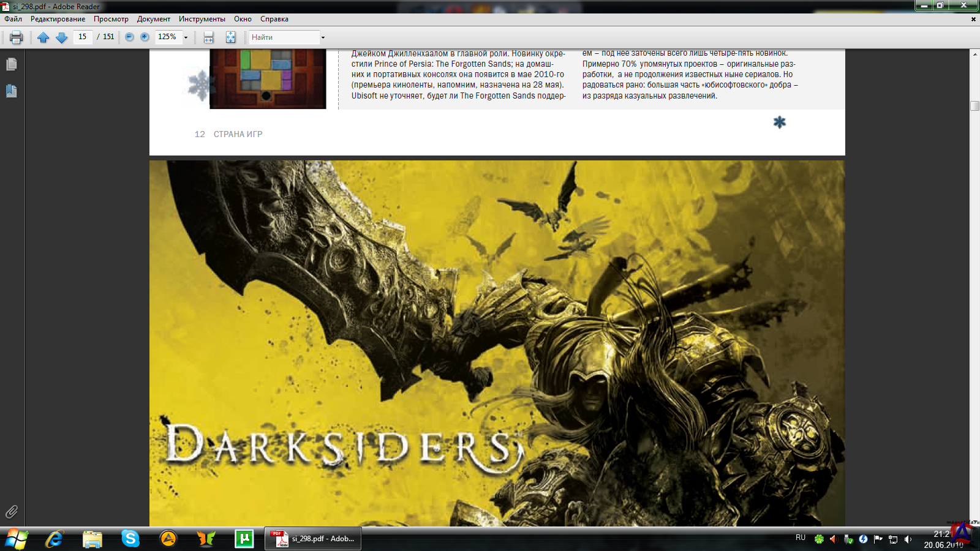
Task: Open the Attachments paperclip panel
Action: click(x=11, y=512)
